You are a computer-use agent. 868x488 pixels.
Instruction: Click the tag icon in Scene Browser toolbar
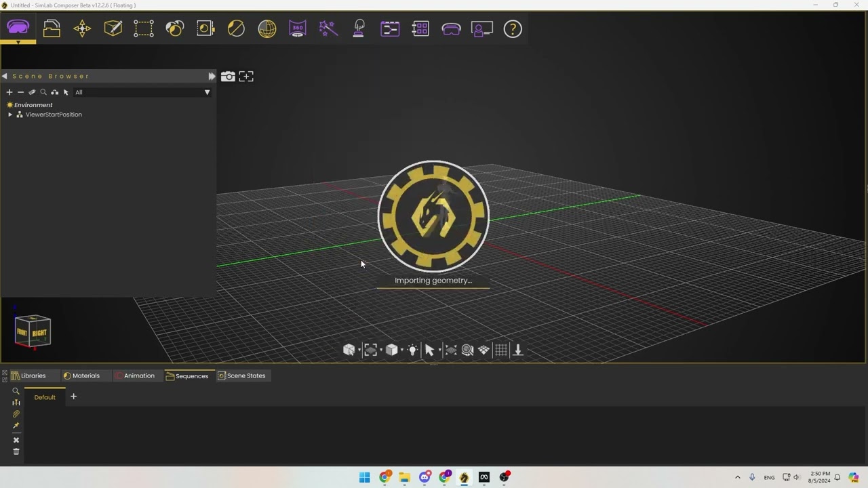pos(32,92)
